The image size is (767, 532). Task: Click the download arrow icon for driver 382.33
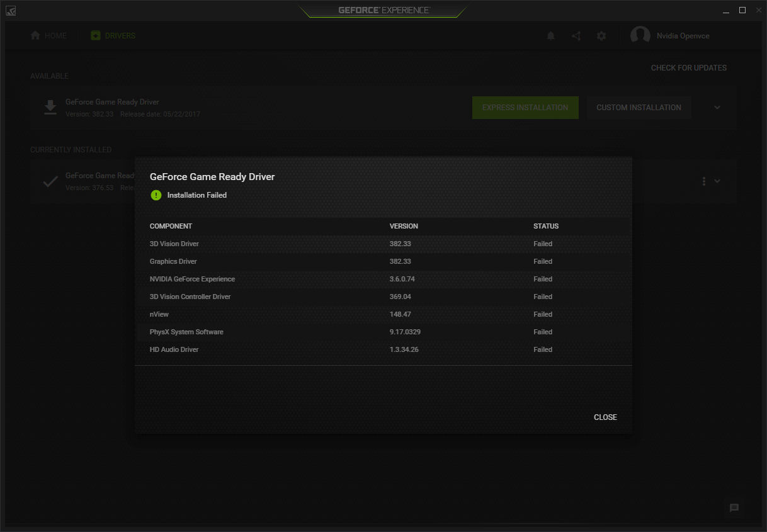click(x=50, y=107)
